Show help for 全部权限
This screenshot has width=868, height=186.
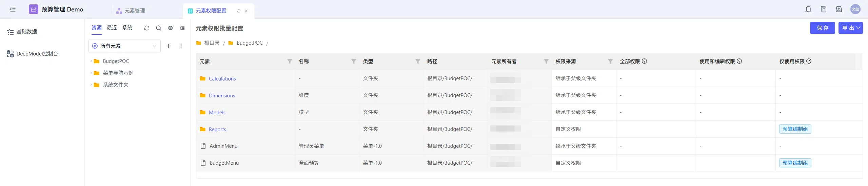pos(645,61)
